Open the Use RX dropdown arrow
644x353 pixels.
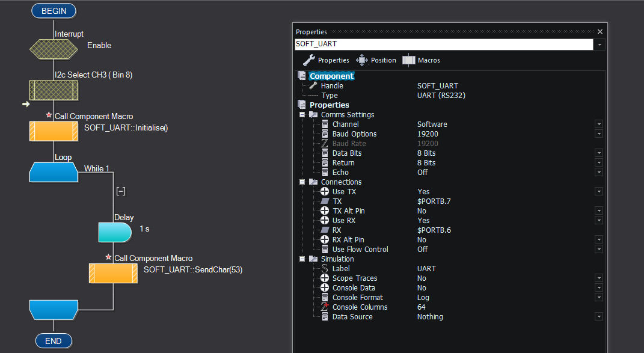(x=599, y=220)
